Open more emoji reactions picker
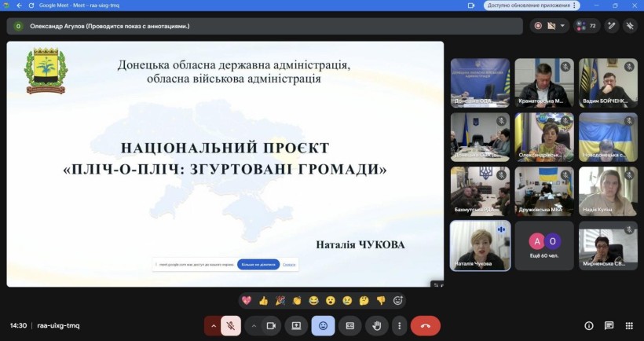 (398, 301)
